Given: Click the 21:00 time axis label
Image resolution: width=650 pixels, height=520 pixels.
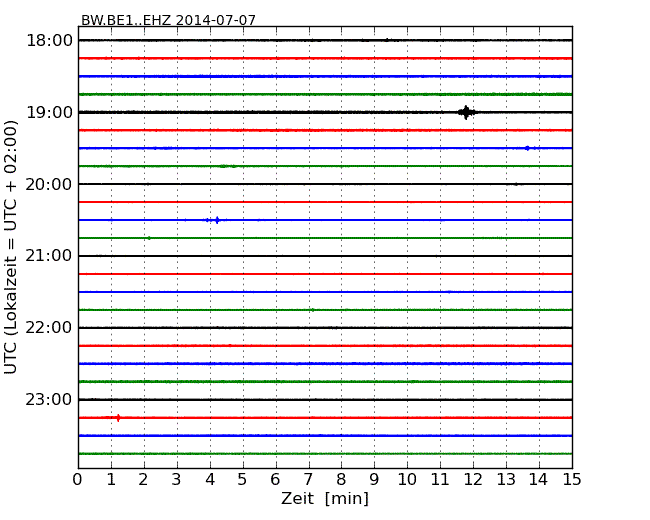Looking at the screenshot, I should (49, 256).
